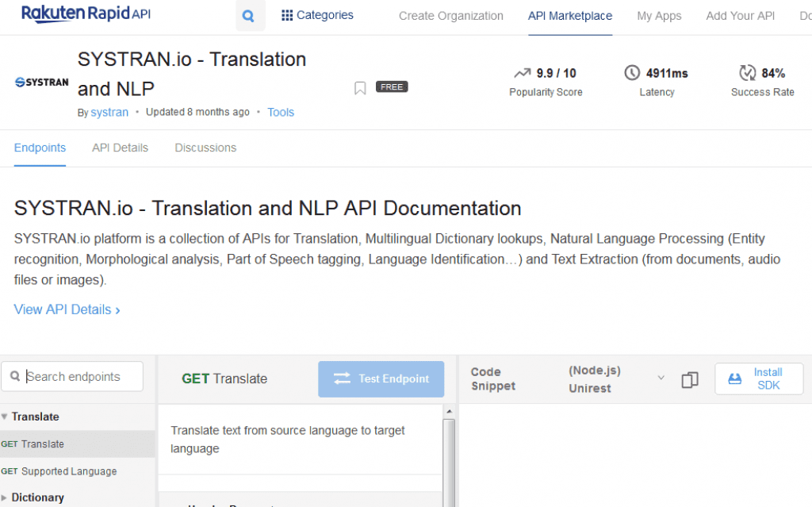Click the SYSTRAN logo image
This screenshot has height=507, width=812.
42,83
